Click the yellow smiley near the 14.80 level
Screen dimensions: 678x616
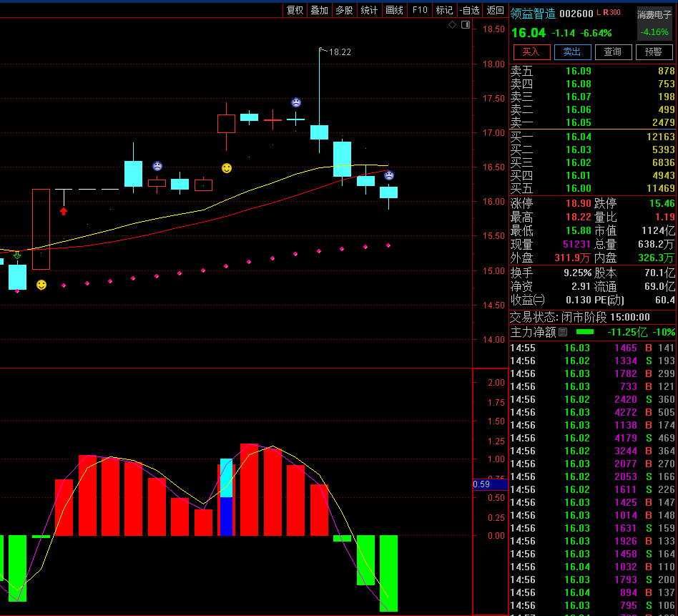[x=41, y=285]
